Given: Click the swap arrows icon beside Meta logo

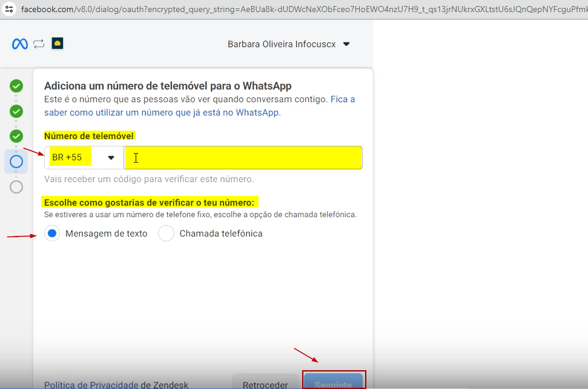Looking at the screenshot, I should click(x=39, y=44).
